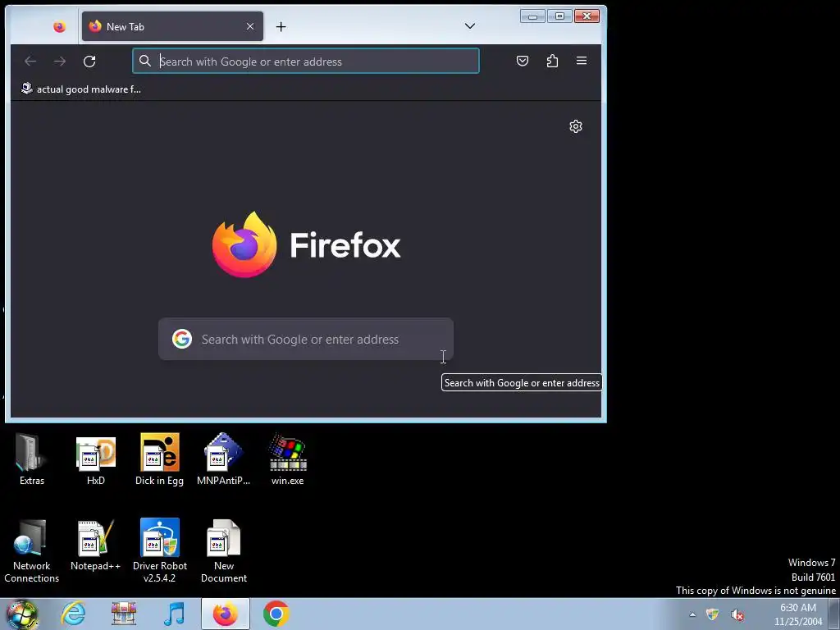
Task: Click the center Google search box
Action: [x=306, y=339]
